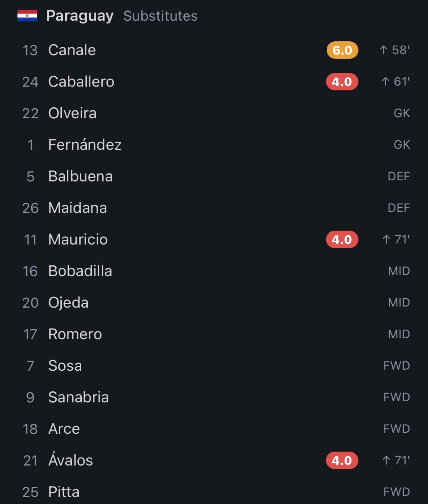
Task: Click Ávalos's 4.0 rating badge
Action: coord(342,461)
